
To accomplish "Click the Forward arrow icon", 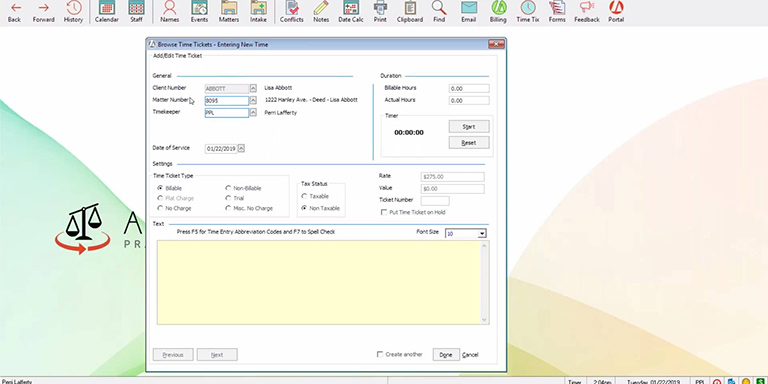I will (x=44, y=12).
